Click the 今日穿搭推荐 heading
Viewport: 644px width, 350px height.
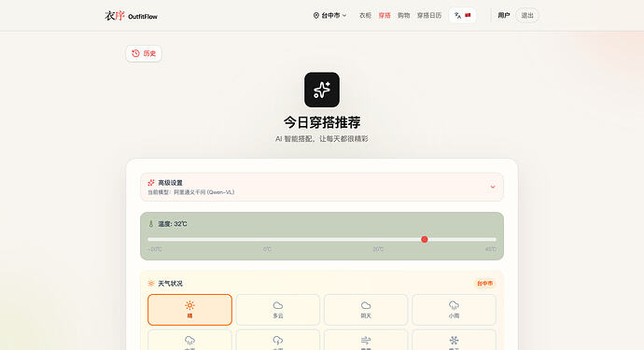322,122
